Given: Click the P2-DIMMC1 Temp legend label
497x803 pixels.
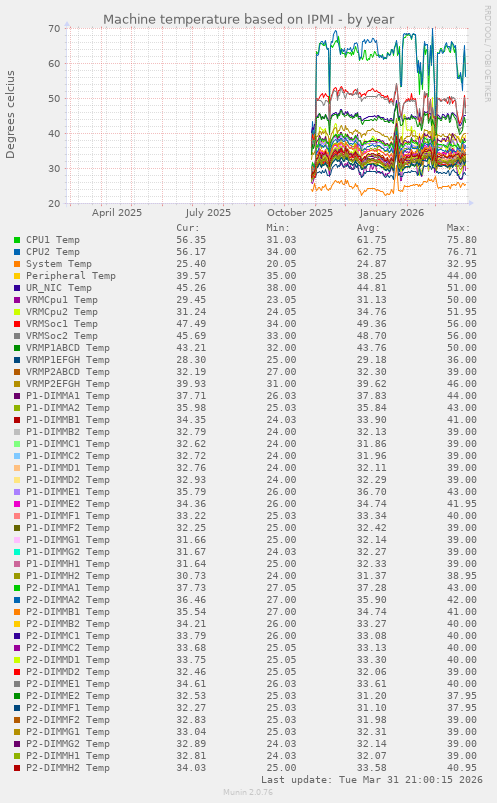Looking at the screenshot, I should [x=68, y=636].
